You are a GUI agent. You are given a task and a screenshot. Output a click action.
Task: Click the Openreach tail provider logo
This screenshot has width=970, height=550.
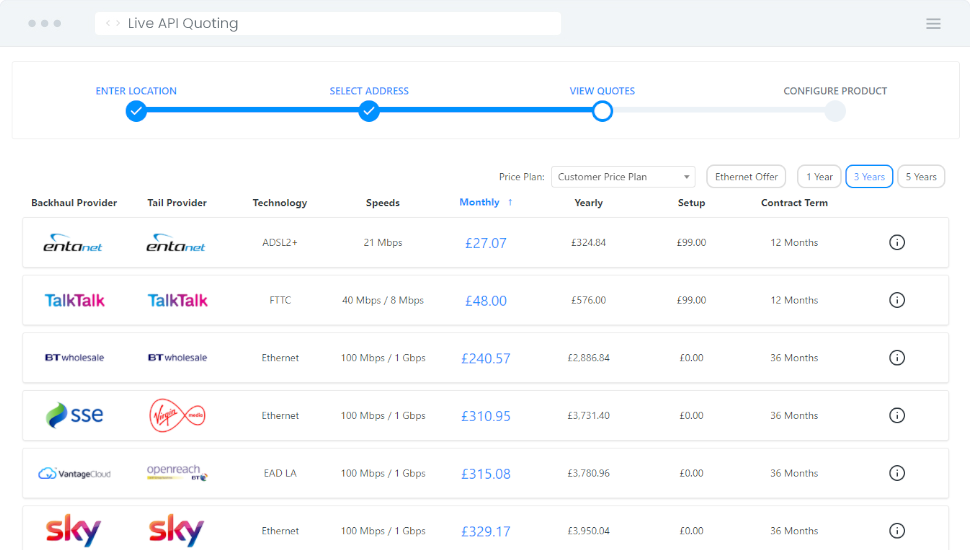(177, 473)
